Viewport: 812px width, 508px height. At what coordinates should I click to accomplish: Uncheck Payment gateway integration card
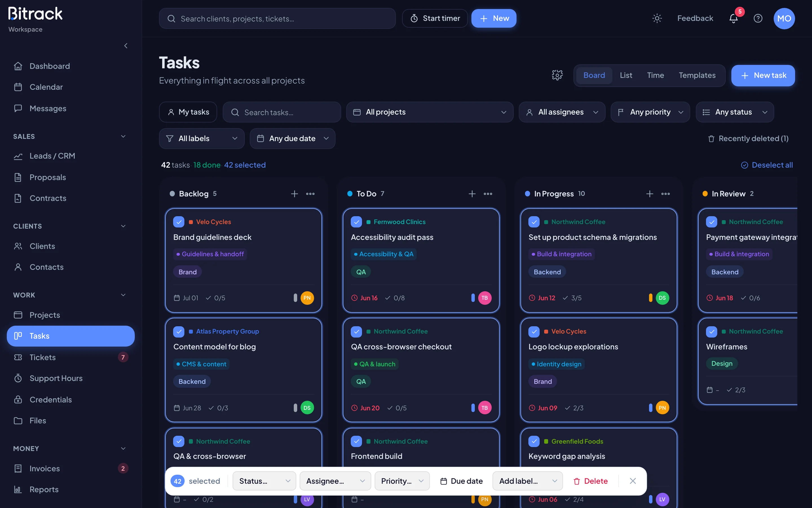click(711, 222)
